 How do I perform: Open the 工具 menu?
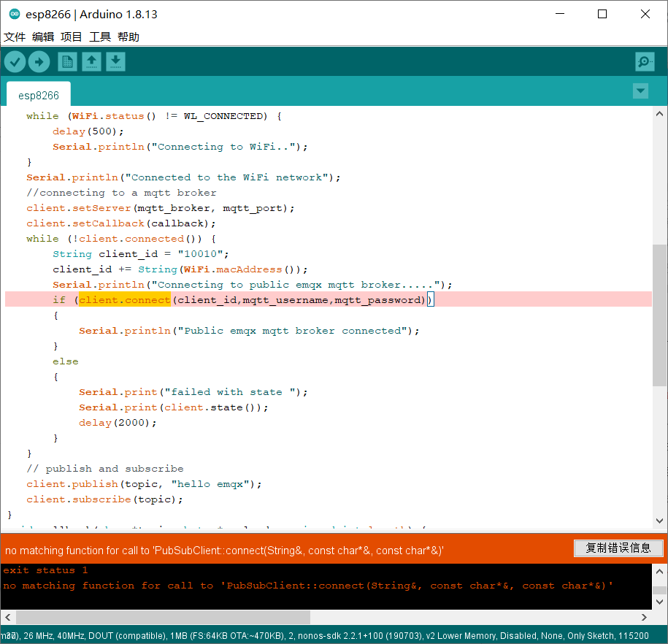[x=100, y=37]
